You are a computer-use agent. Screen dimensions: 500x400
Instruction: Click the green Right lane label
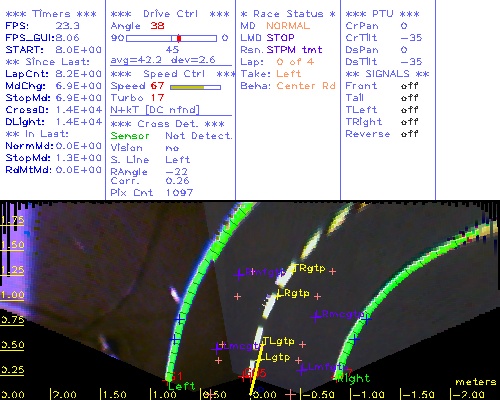tap(354, 378)
